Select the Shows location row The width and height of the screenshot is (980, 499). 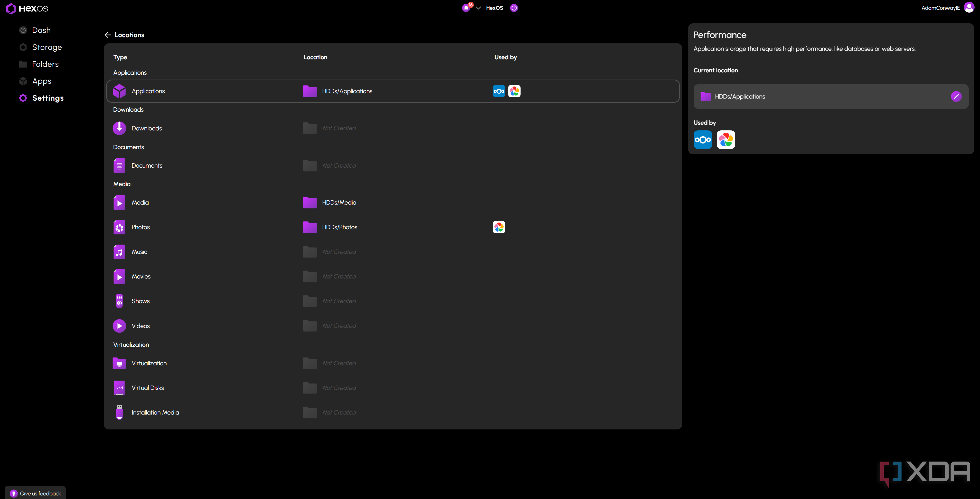click(393, 301)
